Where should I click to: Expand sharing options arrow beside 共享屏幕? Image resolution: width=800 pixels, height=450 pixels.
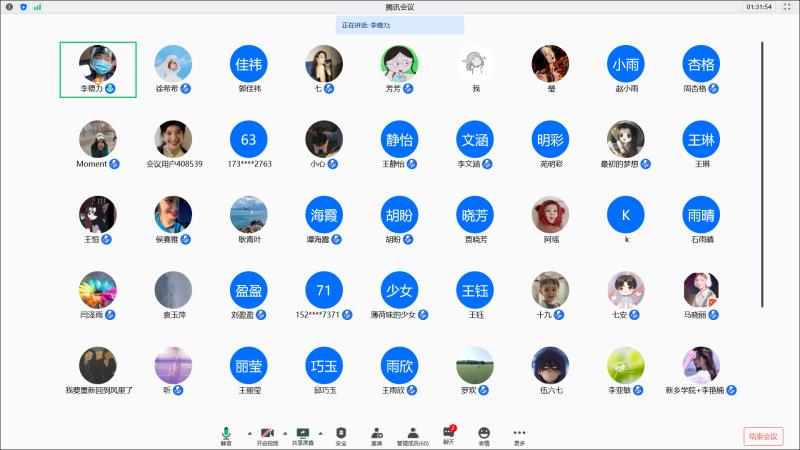pyautogui.click(x=320, y=432)
